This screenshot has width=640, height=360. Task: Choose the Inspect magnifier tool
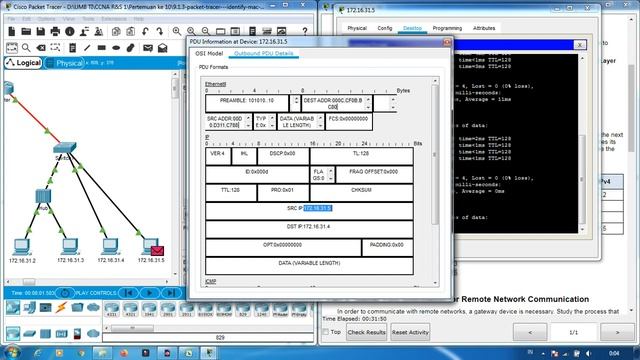click(26, 48)
